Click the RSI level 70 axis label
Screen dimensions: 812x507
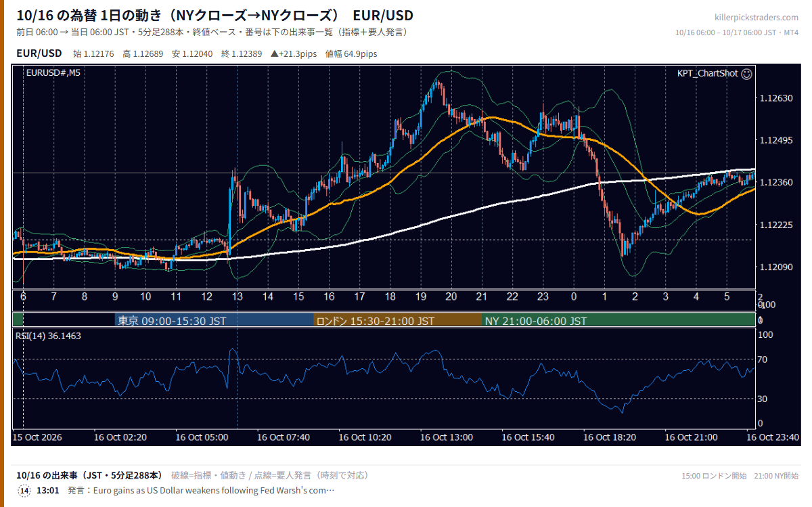point(763,359)
